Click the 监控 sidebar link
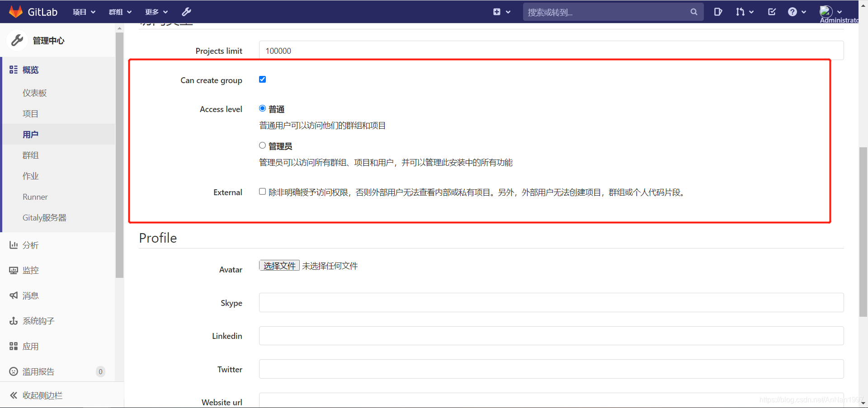The height and width of the screenshot is (408, 868). pos(30,270)
